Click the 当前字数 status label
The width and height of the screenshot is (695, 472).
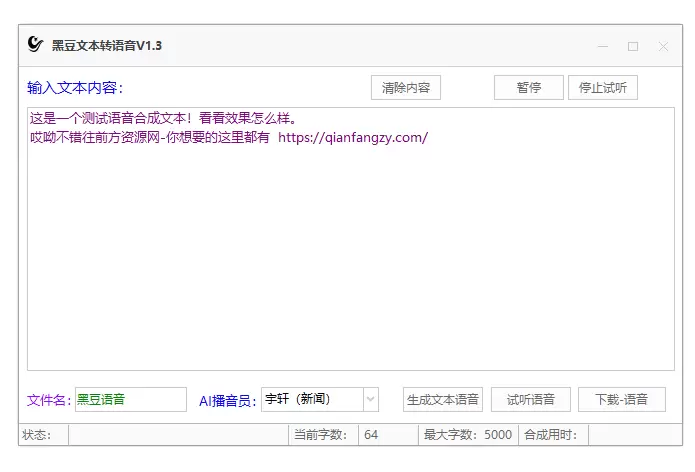click(x=320, y=435)
